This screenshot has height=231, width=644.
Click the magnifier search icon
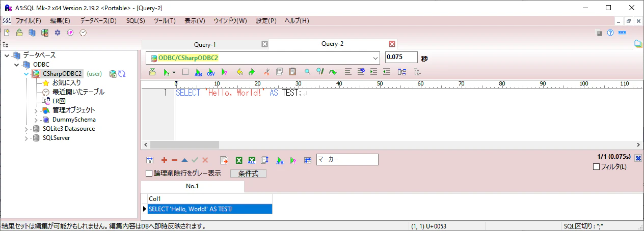click(307, 72)
